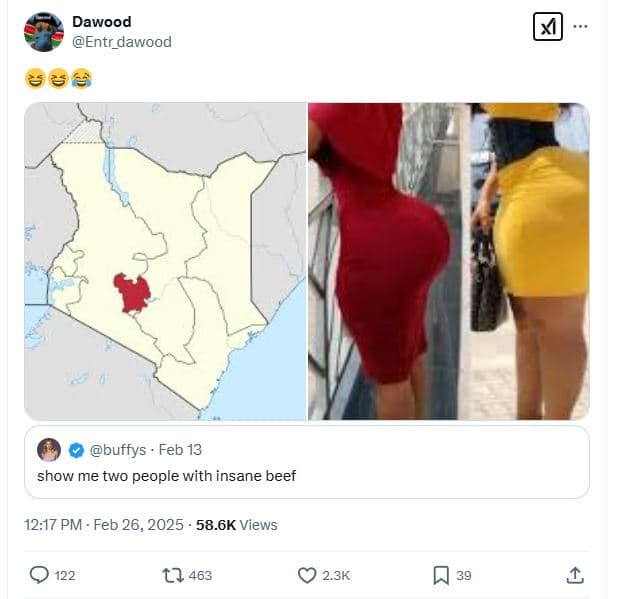Open the Kenya map image
This screenshot has width=620, height=599.
[x=165, y=261]
